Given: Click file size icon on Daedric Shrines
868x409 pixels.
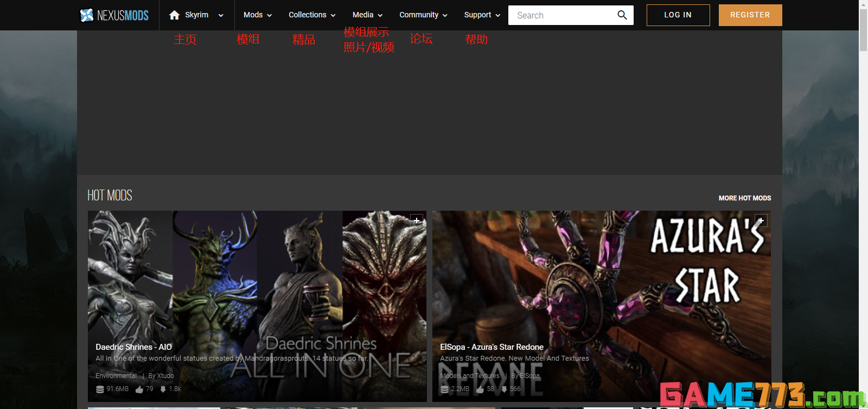Looking at the screenshot, I should [x=100, y=389].
